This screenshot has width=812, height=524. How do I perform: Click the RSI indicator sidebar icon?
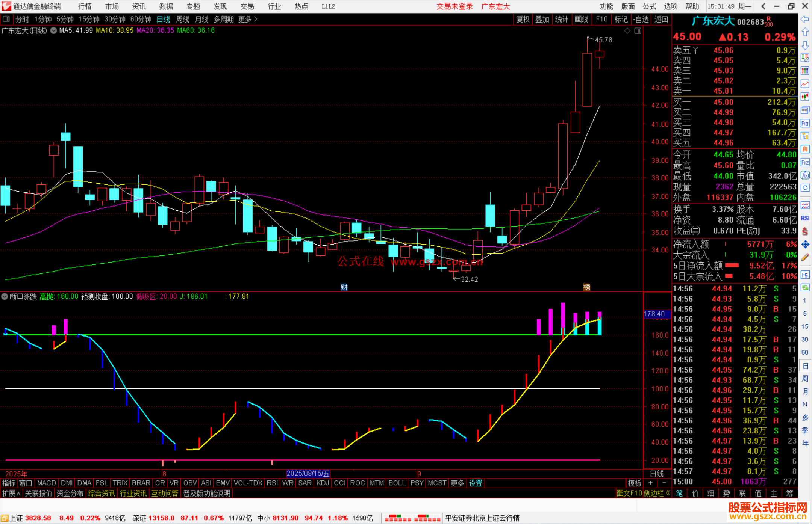(x=805, y=218)
